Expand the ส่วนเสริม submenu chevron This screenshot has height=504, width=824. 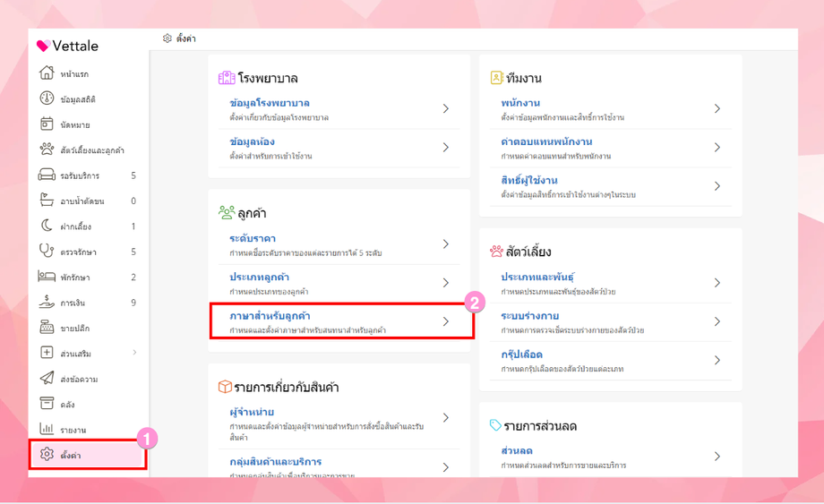pos(134,353)
